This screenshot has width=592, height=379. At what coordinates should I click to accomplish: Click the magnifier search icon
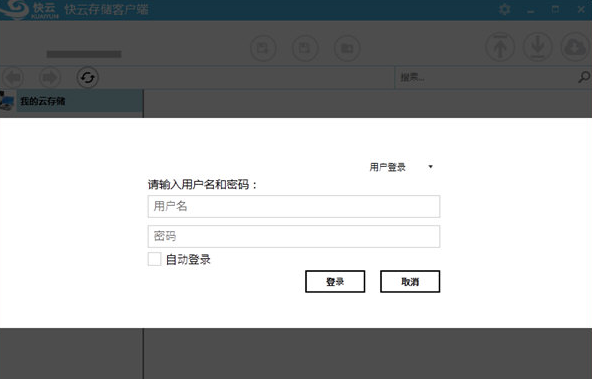coord(584,77)
